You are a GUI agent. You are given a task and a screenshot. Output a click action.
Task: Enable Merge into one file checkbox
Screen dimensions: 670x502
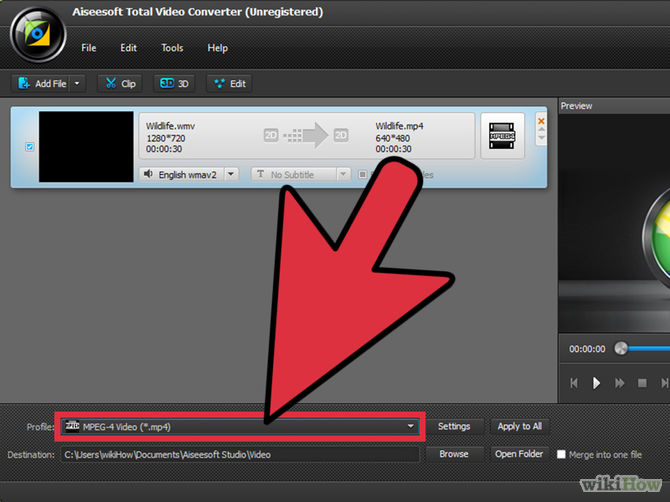pos(561,454)
